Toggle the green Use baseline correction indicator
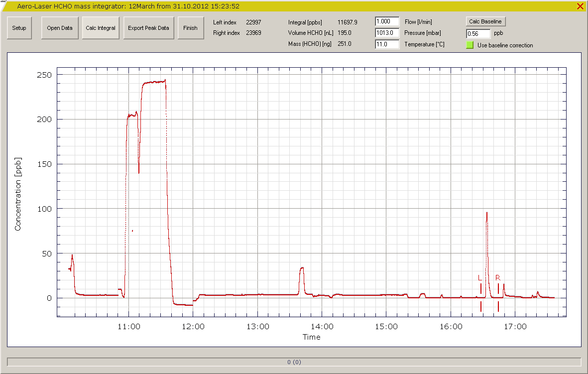 (x=470, y=45)
